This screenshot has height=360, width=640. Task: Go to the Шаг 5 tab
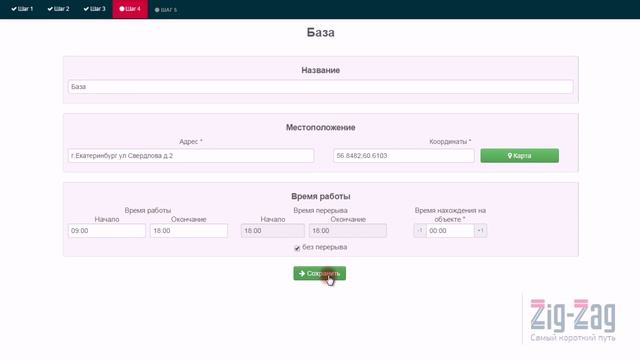(166, 9)
